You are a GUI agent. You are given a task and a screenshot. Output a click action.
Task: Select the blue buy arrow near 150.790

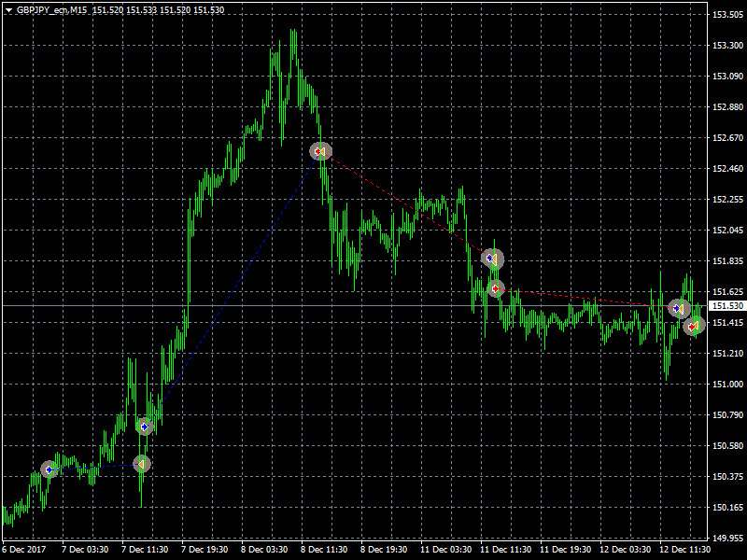(145, 427)
